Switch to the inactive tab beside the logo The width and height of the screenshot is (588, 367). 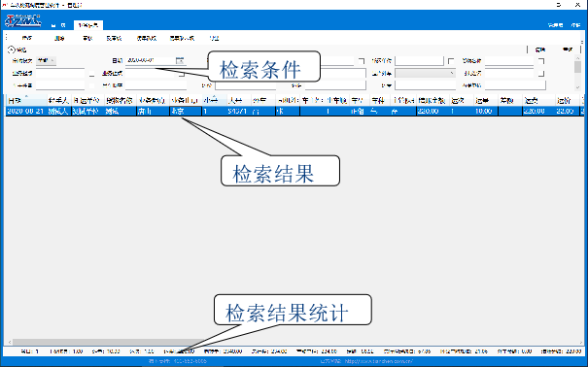click(x=58, y=25)
